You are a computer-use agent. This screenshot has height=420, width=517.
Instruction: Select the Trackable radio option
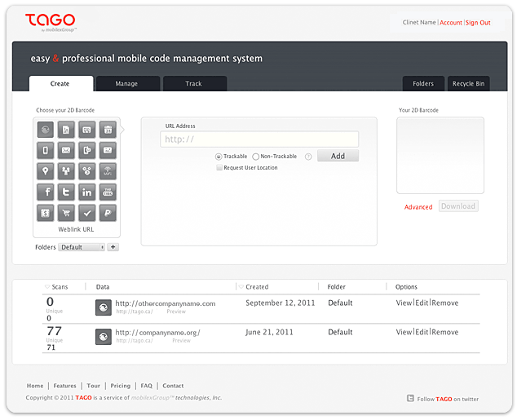[x=219, y=157]
